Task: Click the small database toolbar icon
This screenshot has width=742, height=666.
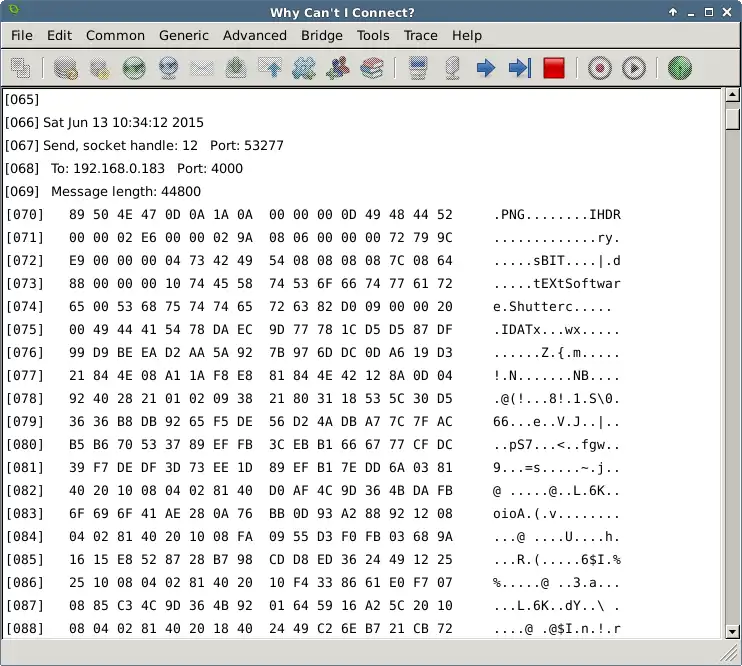Action: point(100,68)
